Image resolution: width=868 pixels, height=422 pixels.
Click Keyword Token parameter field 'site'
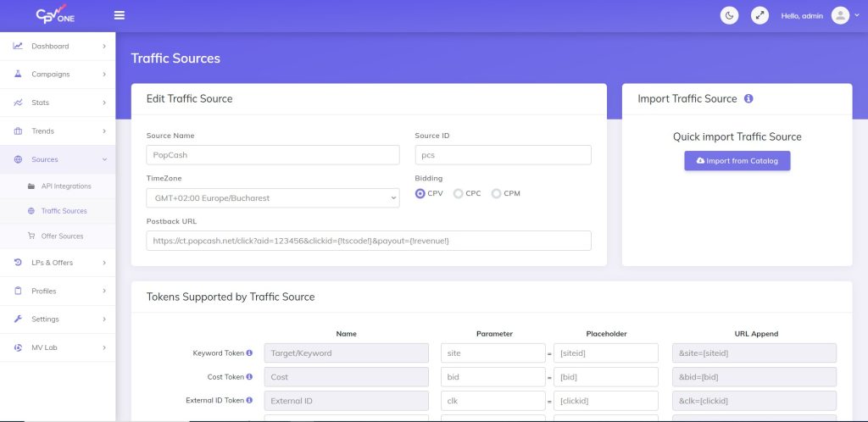point(492,353)
